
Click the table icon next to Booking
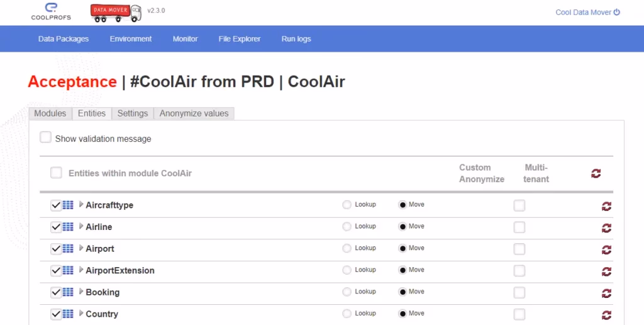(68, 292)
